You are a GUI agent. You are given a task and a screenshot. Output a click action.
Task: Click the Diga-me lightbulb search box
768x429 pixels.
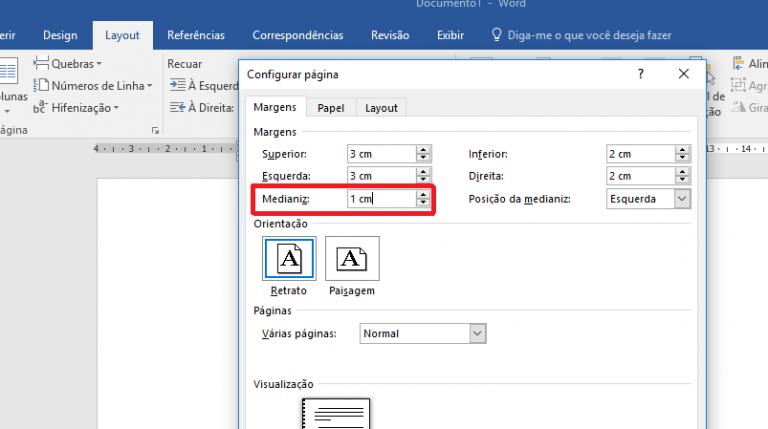point(580,35)
